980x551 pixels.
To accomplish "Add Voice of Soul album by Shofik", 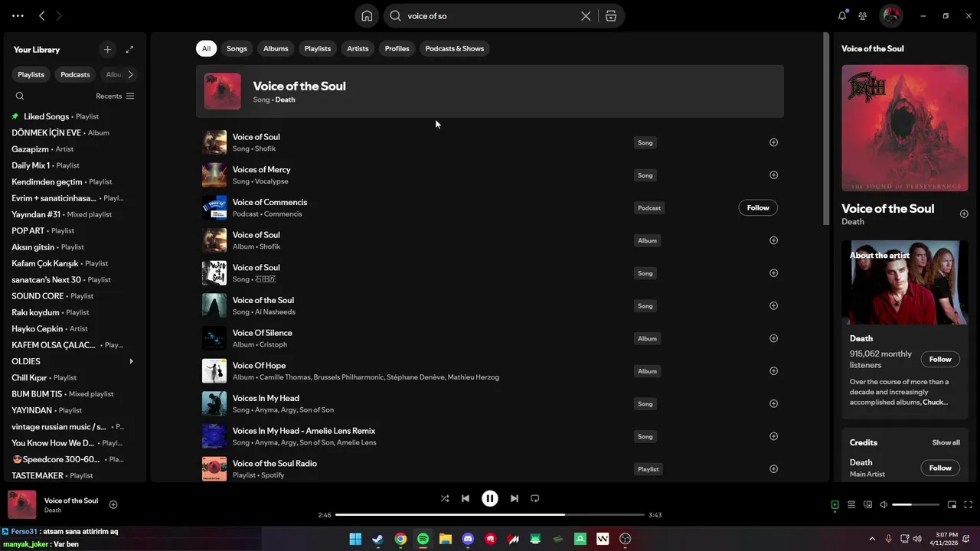I will (773, 240).
